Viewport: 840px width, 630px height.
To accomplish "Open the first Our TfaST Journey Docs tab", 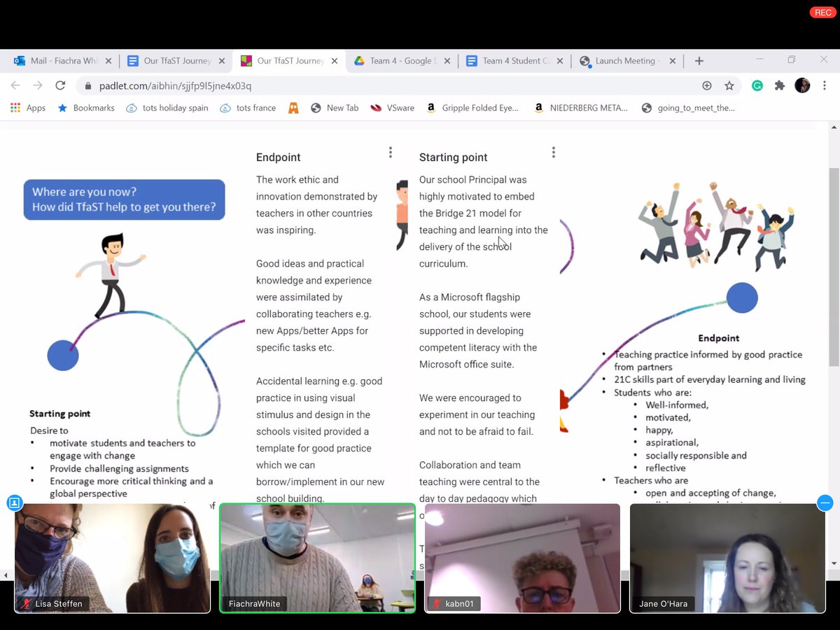I will [x=176, y=61].
